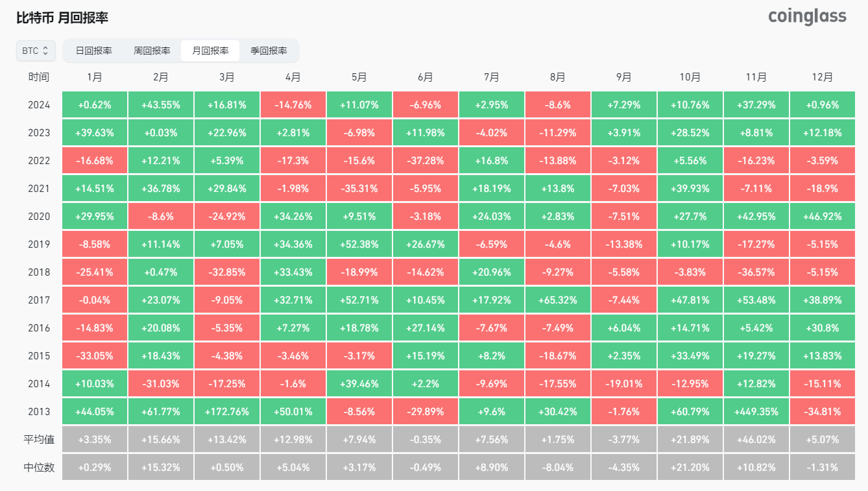Open the BTC coin selector dropdown
This screenshot has height=491, width=868.
(x=36, y=51)
